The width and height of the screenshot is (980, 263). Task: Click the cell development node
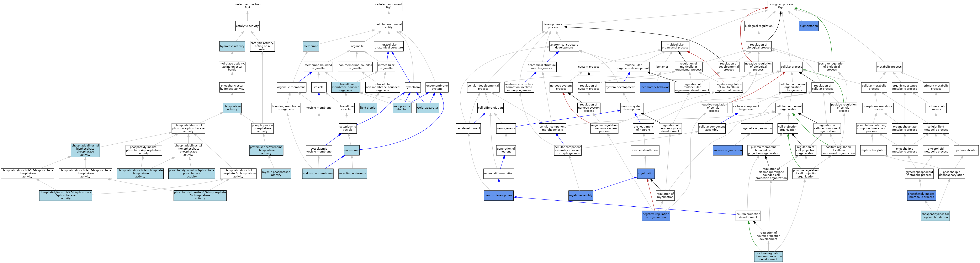pyautogui.click(x=468, y=128)
